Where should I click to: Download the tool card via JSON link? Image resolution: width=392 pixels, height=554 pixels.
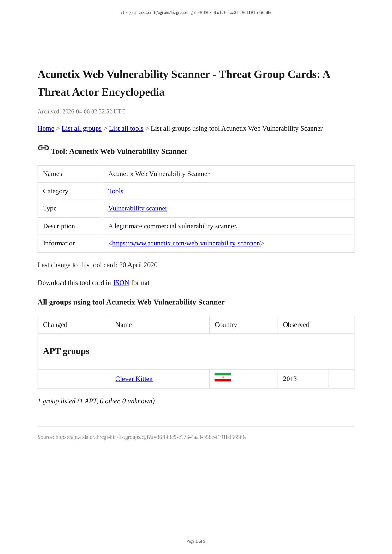(x=121, y=283)
